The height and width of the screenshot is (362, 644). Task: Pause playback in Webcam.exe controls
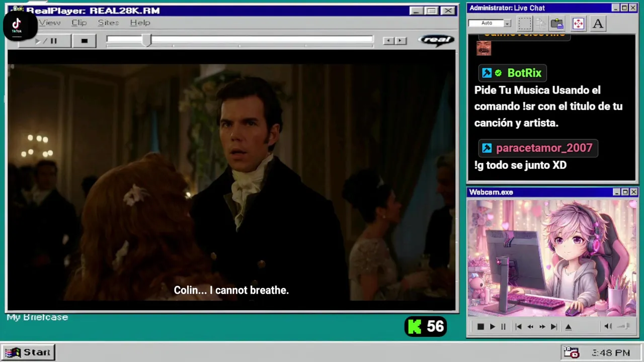click(503, 327)
